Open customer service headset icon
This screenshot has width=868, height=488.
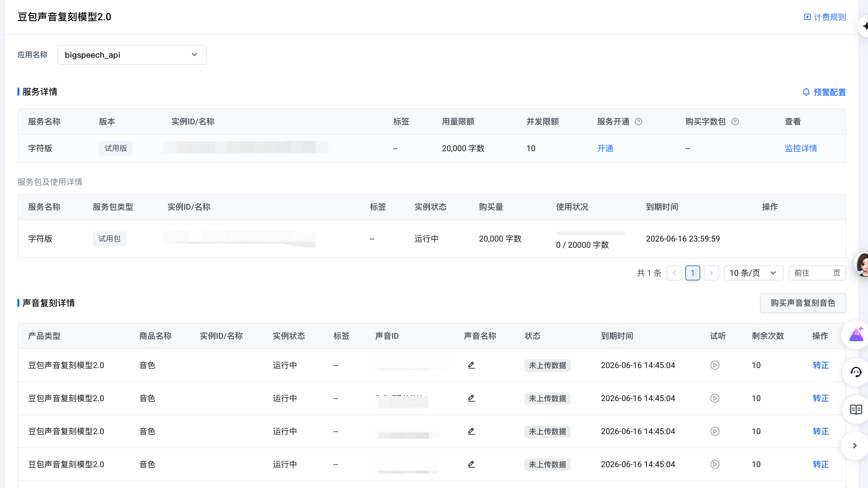click(856, 372)
